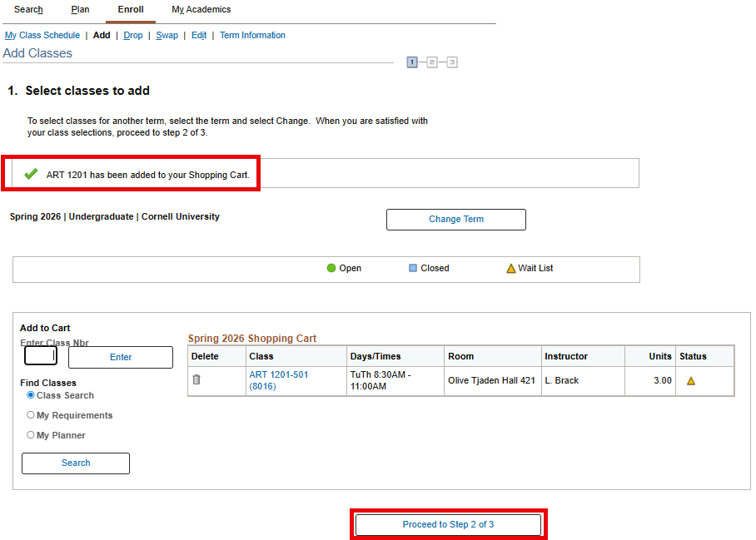Delete ART 1201 using the trash icon
This screenshot has height=540, width=756.
click(196, 379)
